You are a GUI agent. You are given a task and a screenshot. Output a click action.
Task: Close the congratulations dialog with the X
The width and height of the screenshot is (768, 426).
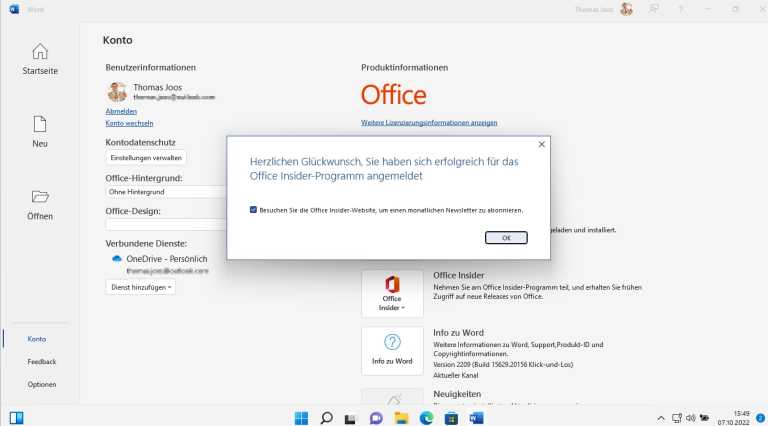[541, 144]
